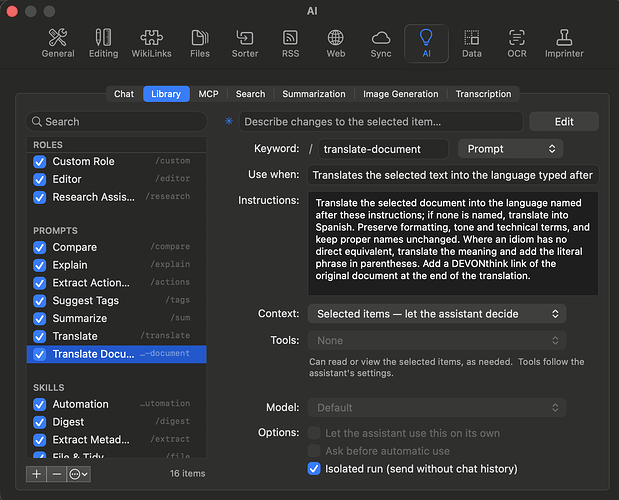Toggle the Explain prompt checkbox

click(x=39, y=265)
